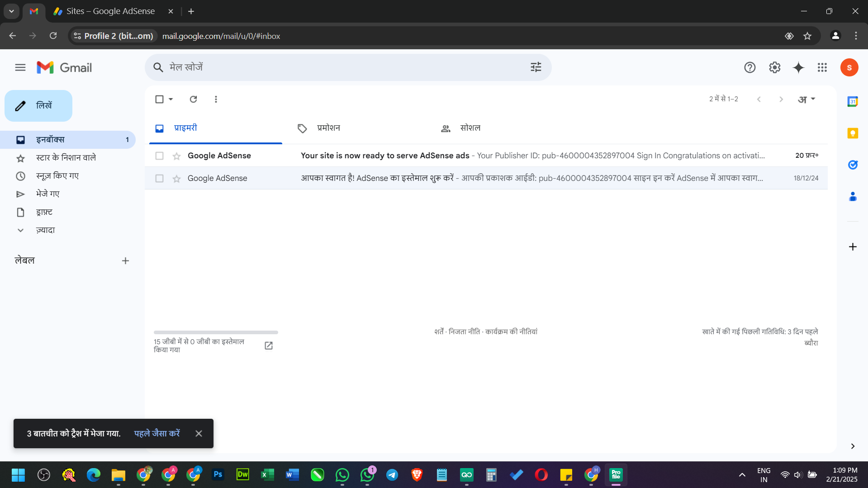Screen dimensions: 868x488
Task: Dismiss the trash notification toast
Action: click(x=199, y=433)
